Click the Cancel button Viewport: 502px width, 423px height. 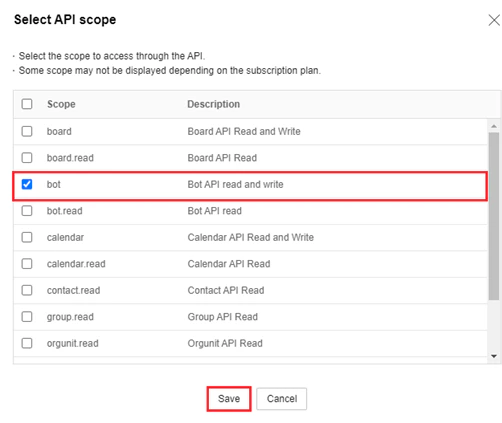pyautogui.click(x=282, y=399)
